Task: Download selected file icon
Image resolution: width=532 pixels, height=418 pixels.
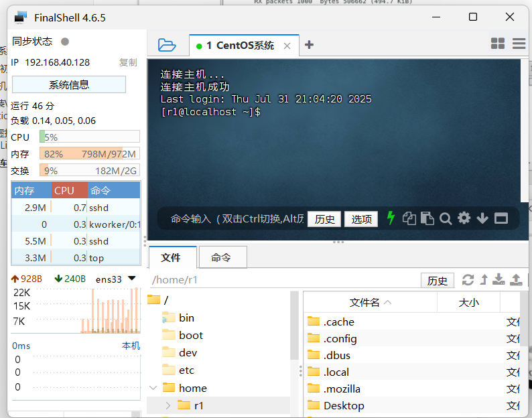Action: point(498,279)
